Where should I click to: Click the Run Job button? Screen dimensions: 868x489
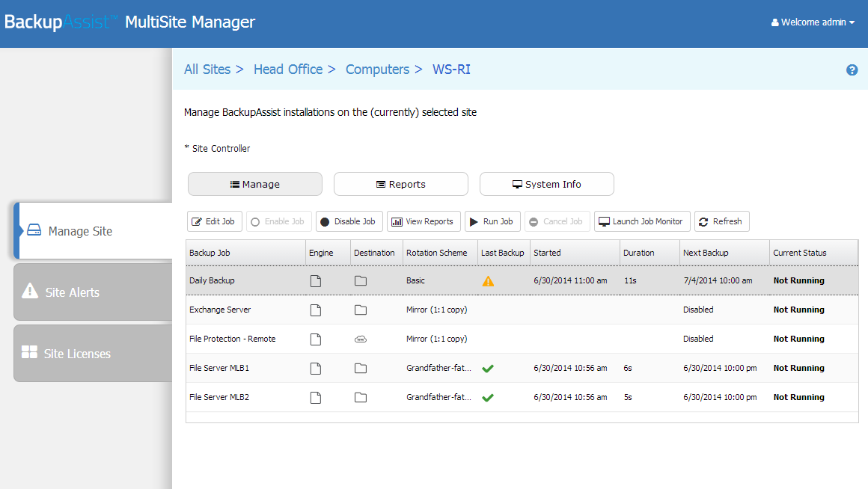point(492,221)
